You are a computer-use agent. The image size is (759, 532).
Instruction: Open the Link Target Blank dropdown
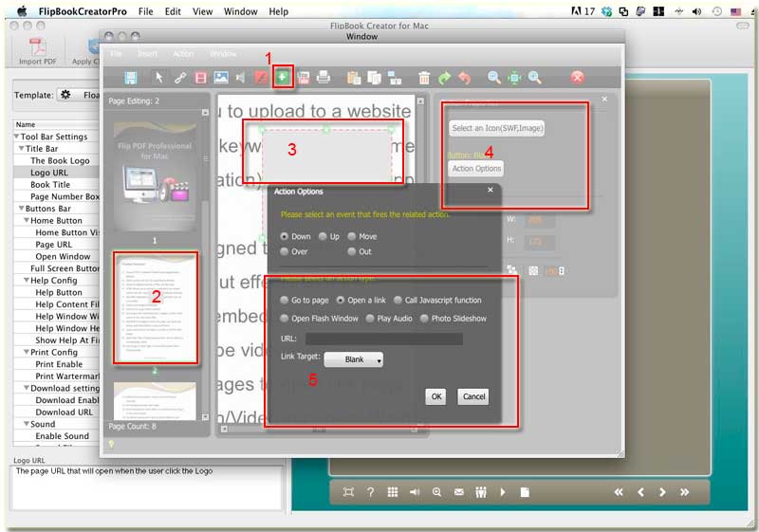point(353,359)
